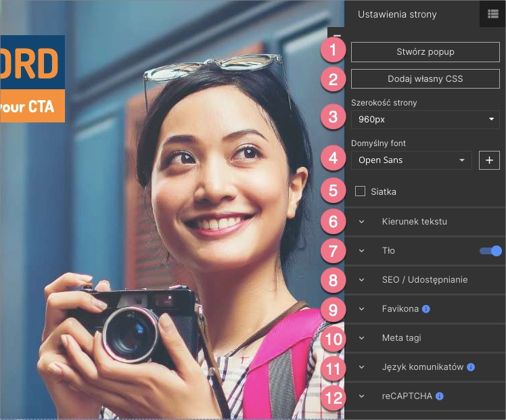Screen dimensions: 506x420
Task: Click the Dodaj własny CSS button
Action: pos(425,79)
